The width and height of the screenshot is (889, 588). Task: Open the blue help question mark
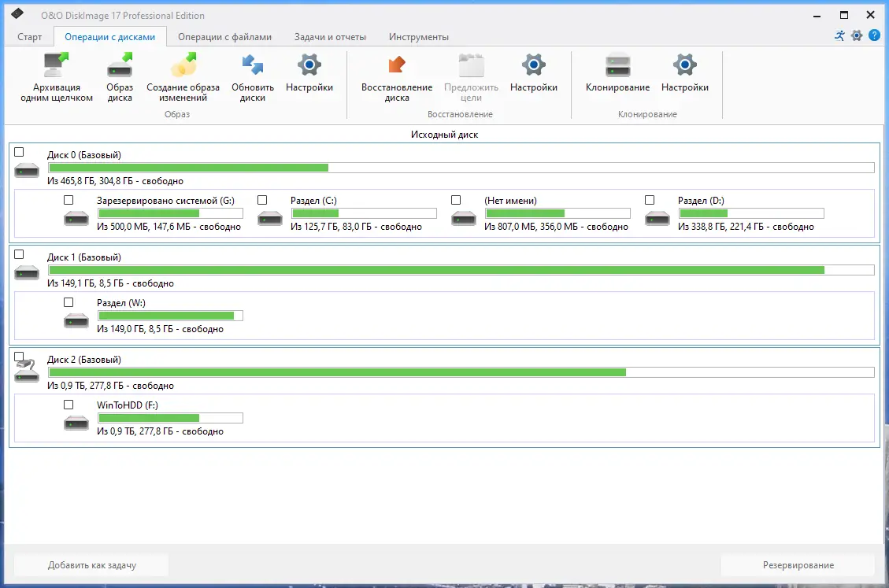874,35
